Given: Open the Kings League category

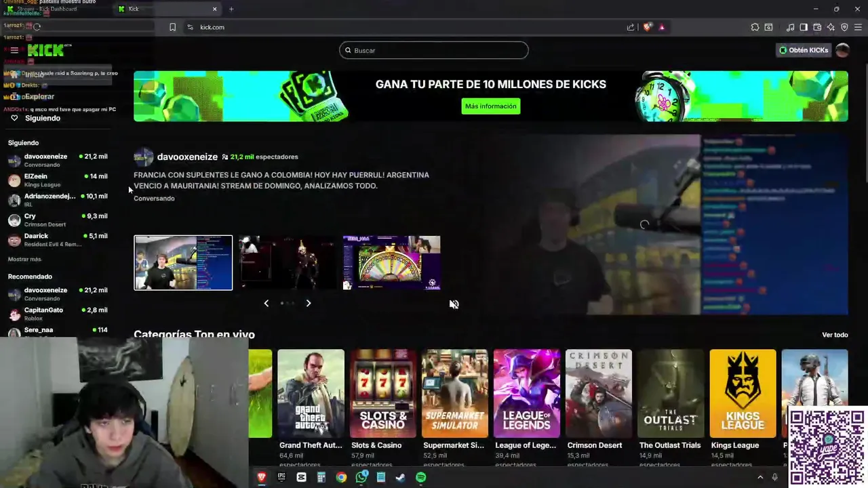Looking at the screenshot, I should [743, 407].
